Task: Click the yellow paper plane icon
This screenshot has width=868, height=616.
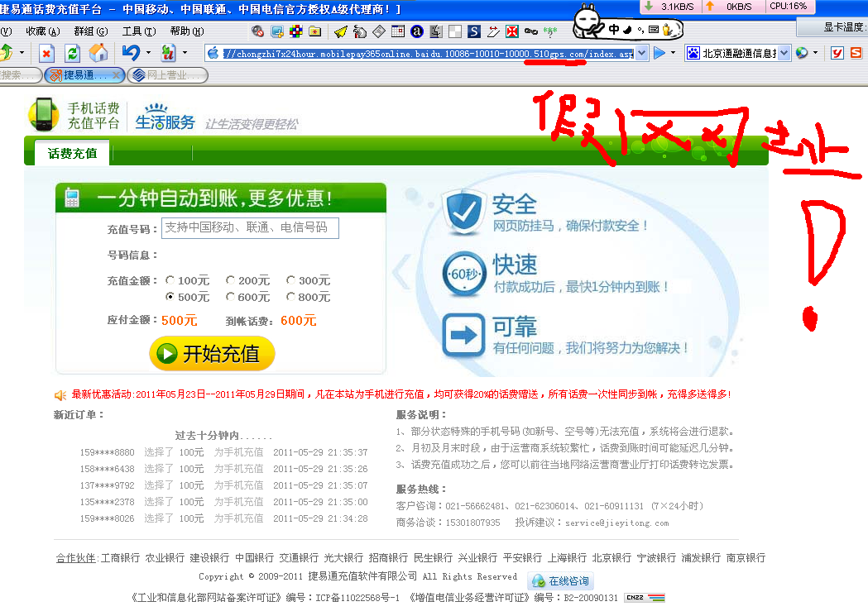Action: (340, 31)
